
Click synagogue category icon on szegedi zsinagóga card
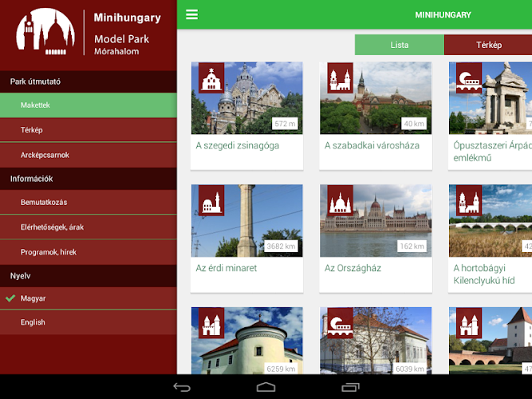click(x=211, y=77)
